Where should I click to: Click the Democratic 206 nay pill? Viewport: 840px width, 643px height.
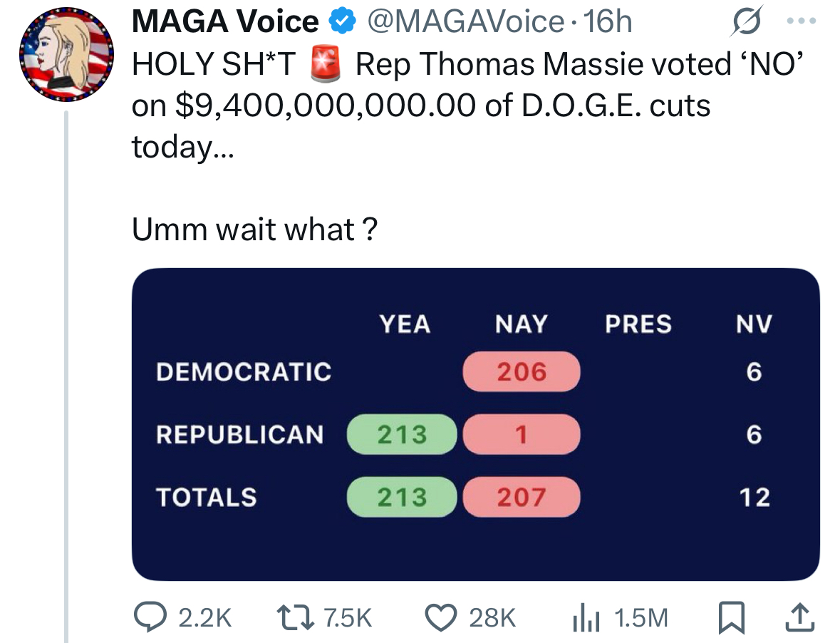tap(522, 371)
